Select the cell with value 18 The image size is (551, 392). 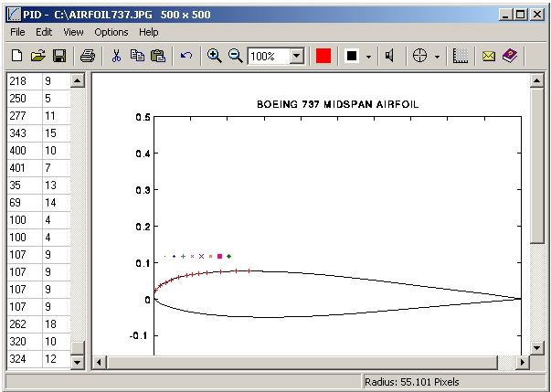57,323
